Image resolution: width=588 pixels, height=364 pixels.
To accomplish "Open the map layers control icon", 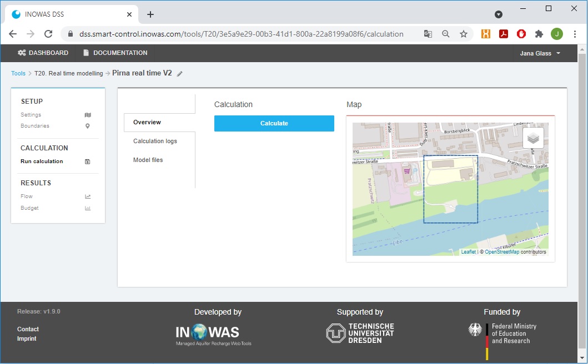I will (533, 138).
